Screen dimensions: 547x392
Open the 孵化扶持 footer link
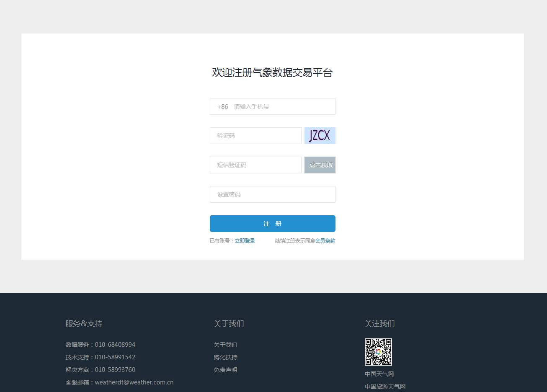(225, 357)
